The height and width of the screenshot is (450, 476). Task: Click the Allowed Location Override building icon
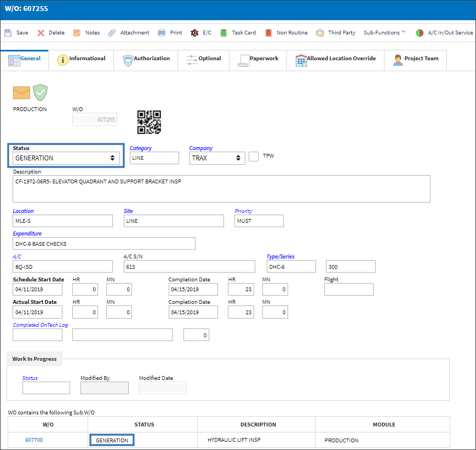tap(301, 60)
